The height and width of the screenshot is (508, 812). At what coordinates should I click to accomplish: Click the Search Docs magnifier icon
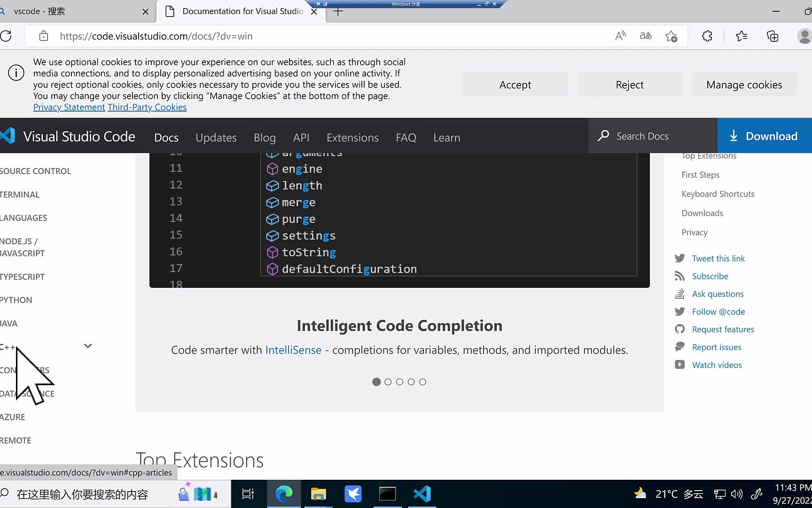603,136
